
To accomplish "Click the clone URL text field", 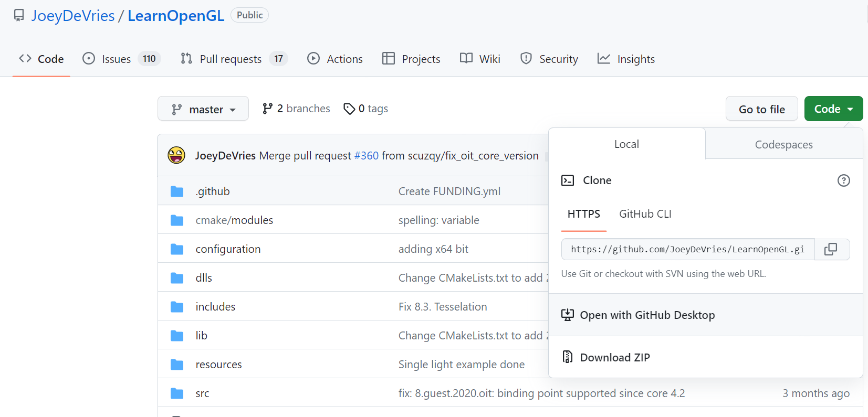I will tap(688, 249).
